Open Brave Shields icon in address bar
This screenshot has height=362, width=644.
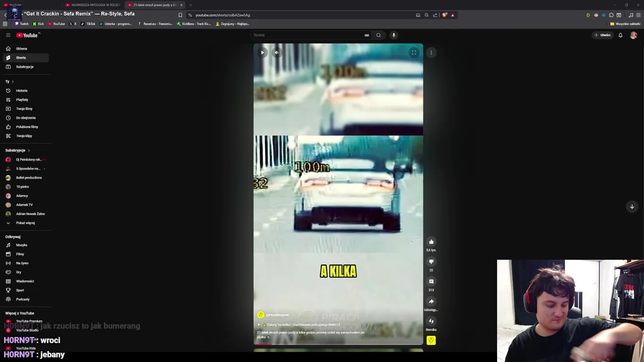445,15
